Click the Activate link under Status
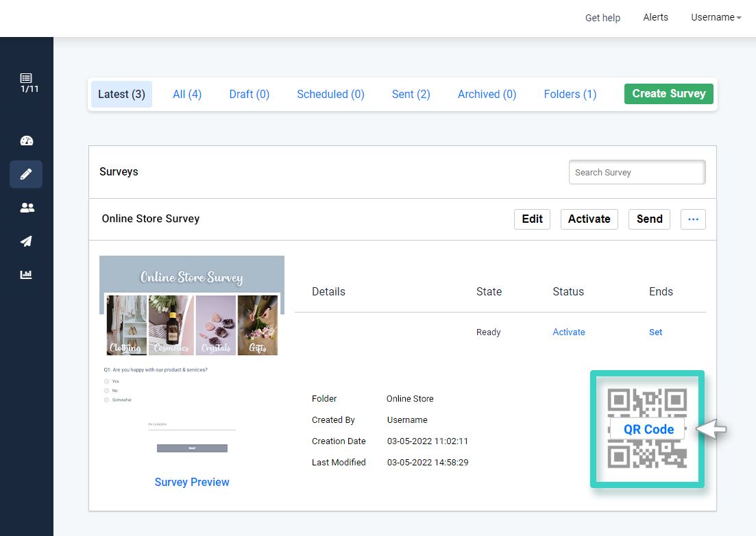 tap(568, 332)
